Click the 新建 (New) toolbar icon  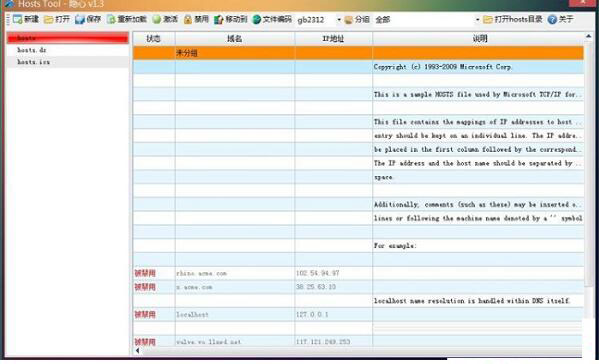coord(18,19)
